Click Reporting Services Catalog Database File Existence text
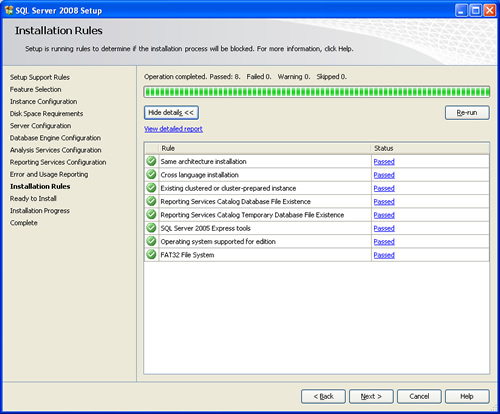Image resolution: width=500 pixels, height=414 pixels. (x=235, y=202)
